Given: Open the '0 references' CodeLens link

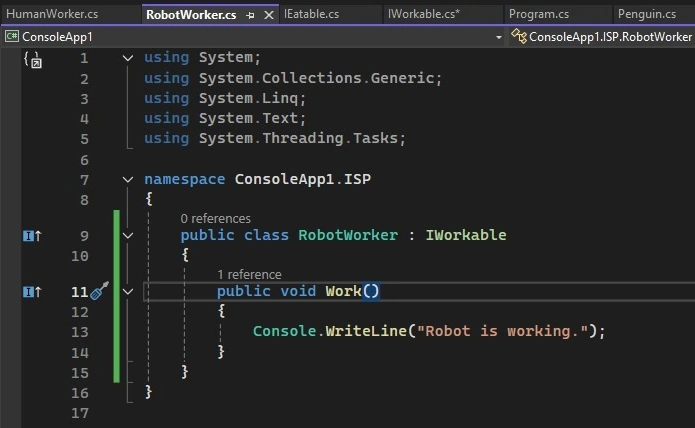Looking at the screenshot, I should 215,219.
